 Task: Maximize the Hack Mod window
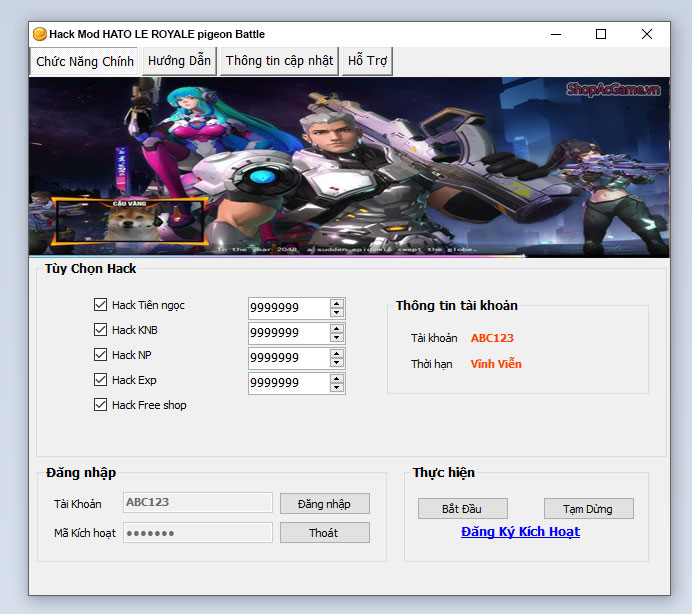pyautogui.click(x=601, y=34)
